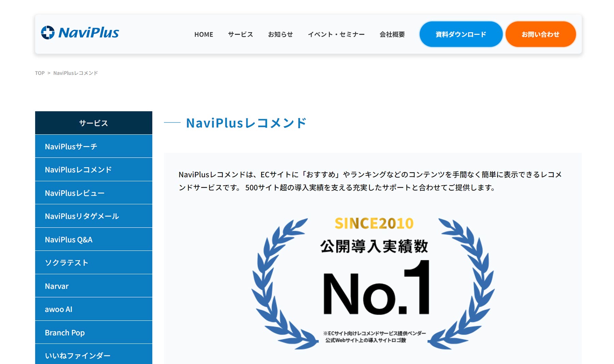The height and width of the screenshot is (364, 614).
Task: Select NaviPlusレコメンド in the service sidebar
Action: point(93,170)
